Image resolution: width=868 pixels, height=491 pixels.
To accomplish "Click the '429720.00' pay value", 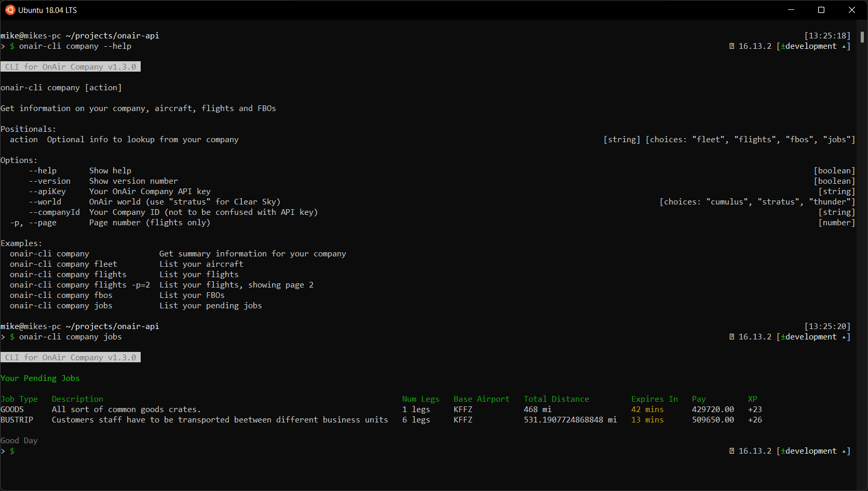I will coord(713,410).
